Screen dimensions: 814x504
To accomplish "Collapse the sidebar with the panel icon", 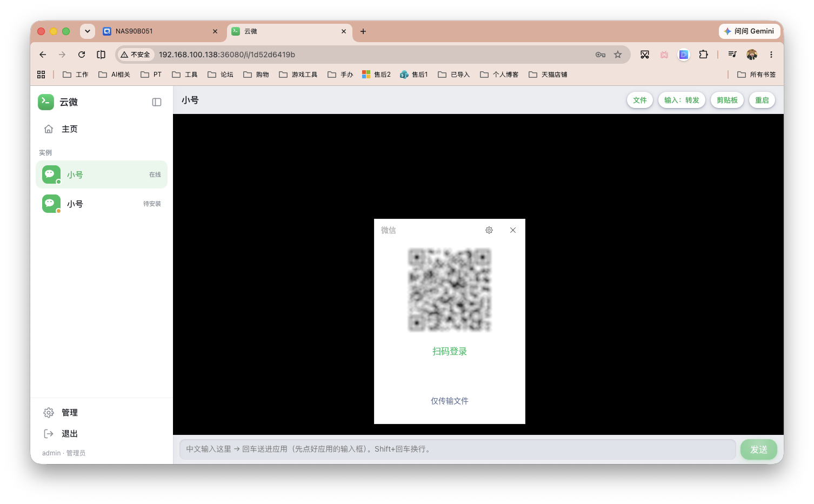I will point(157,102).
